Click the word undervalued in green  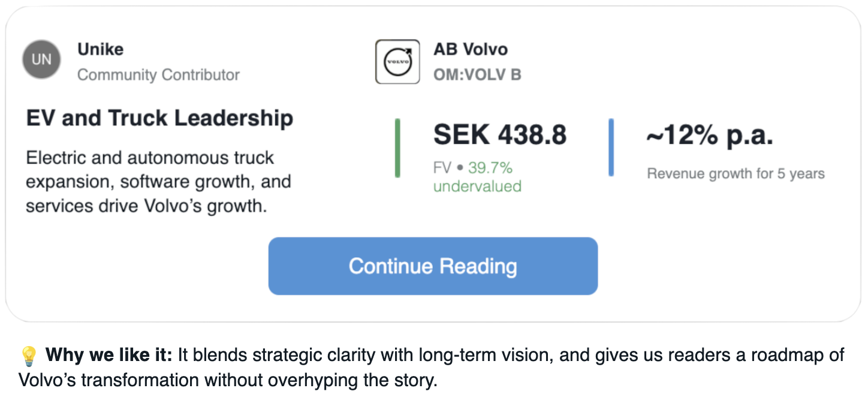(x=477, y=187)
